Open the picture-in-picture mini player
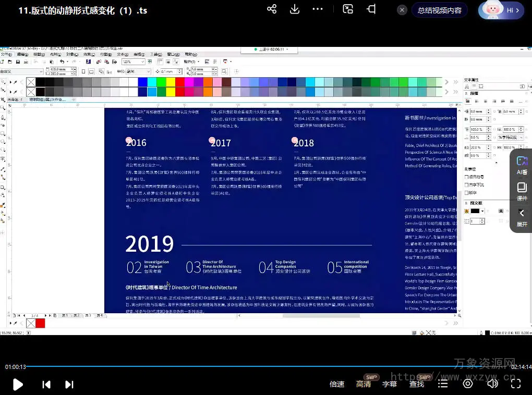This screenshot has height=395, width=532. pos(348,9)
